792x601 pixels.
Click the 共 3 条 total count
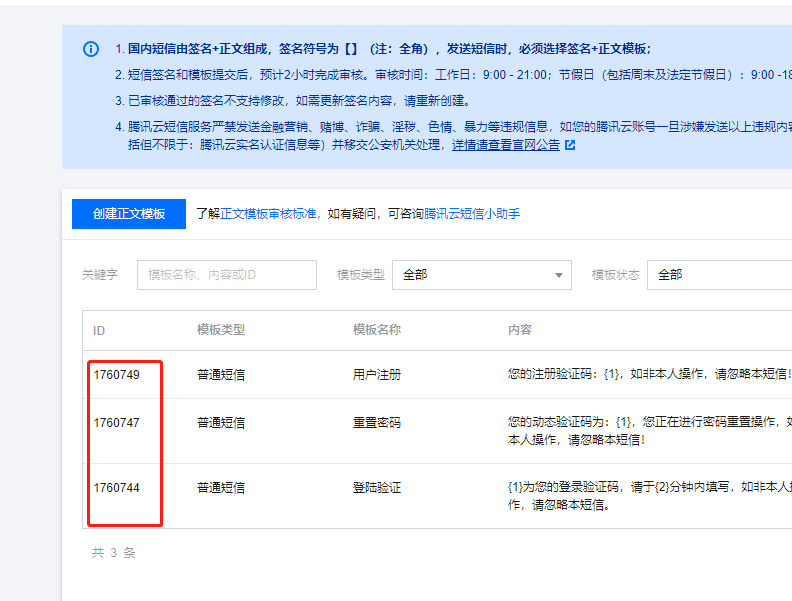pos(114,553)
